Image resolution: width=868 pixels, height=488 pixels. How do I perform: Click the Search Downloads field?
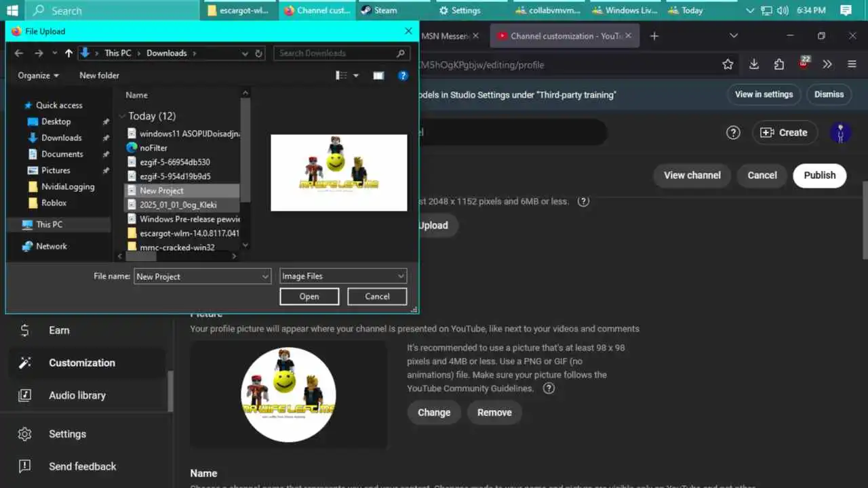coord(342,53)
